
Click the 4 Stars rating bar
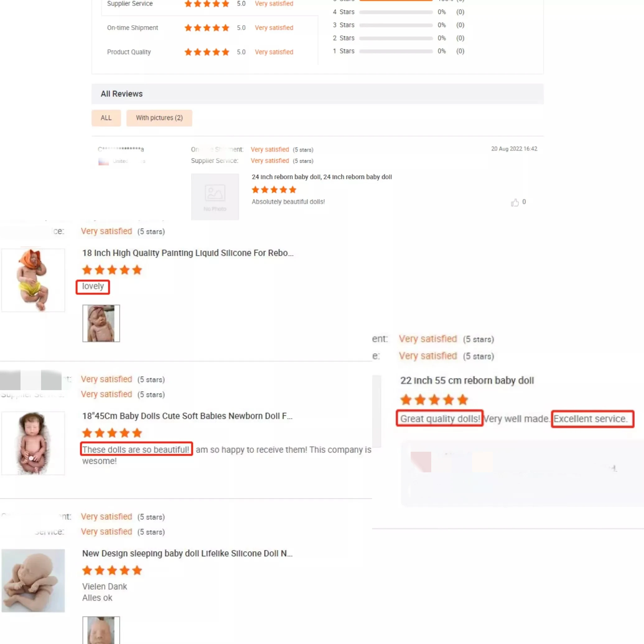(396, 12)
